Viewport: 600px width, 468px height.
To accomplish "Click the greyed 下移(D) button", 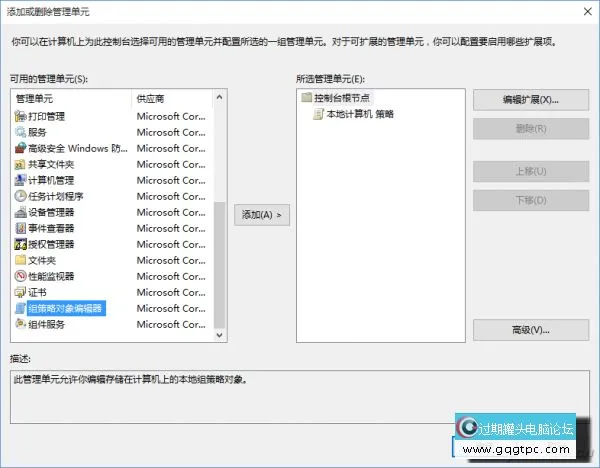I will click(531, 200).
